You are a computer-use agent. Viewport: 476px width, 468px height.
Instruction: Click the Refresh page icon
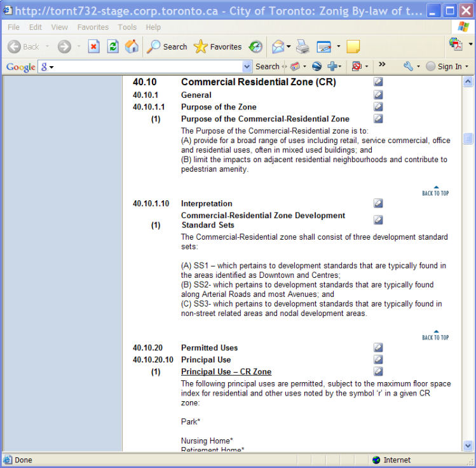coord(112,46)
